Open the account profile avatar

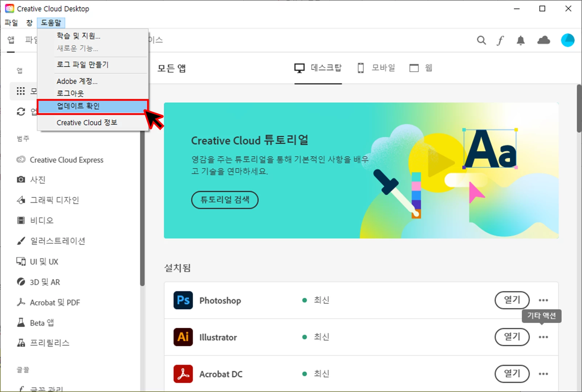(567, 40)
